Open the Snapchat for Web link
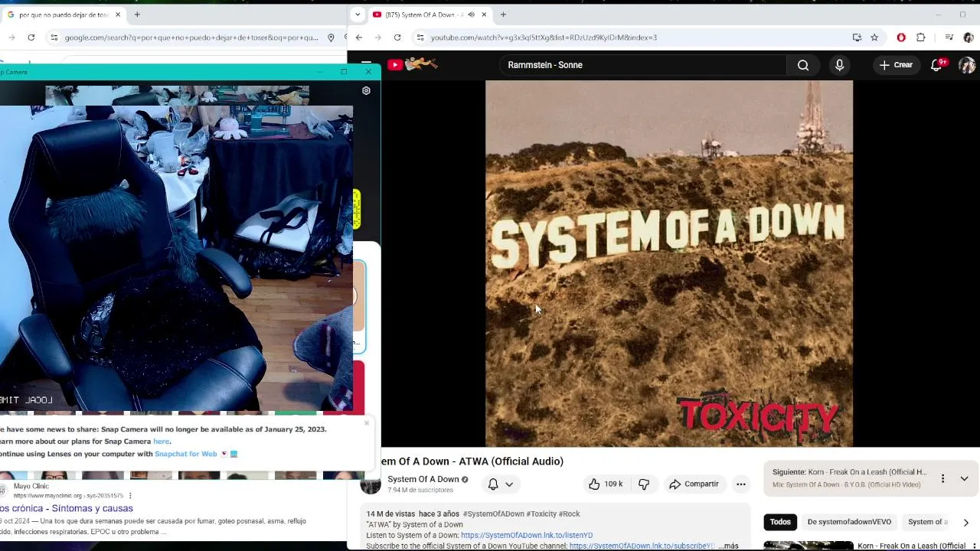The width and height of the screenshot is (980, 551). point(186,454)
